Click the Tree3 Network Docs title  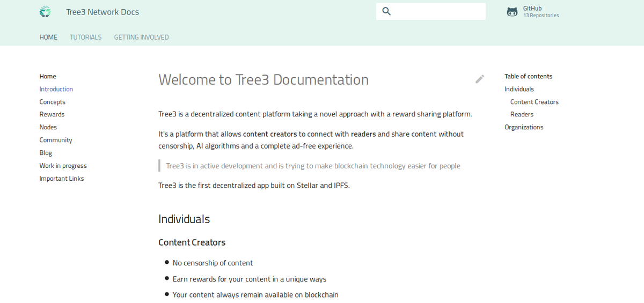(x=103, y=12)
